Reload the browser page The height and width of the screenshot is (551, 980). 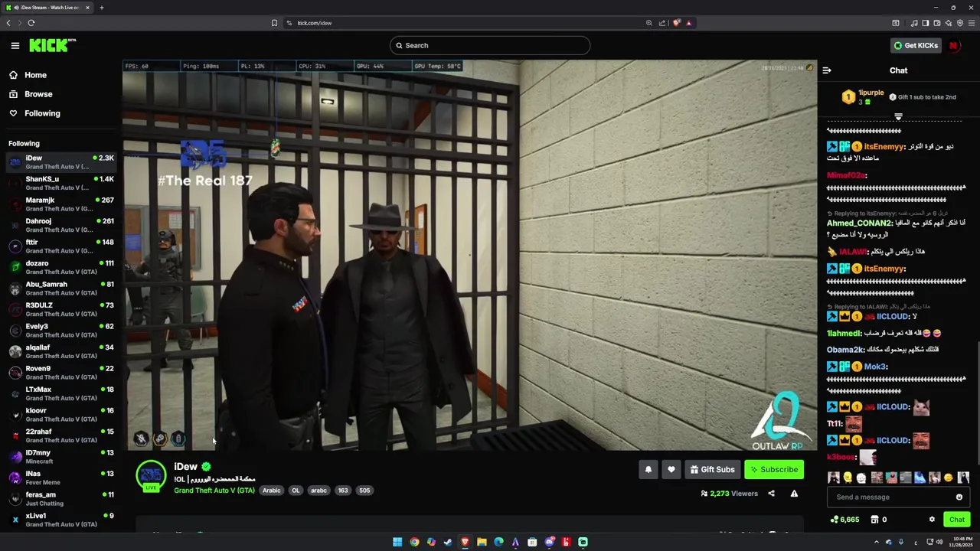[x=31, y=23]
